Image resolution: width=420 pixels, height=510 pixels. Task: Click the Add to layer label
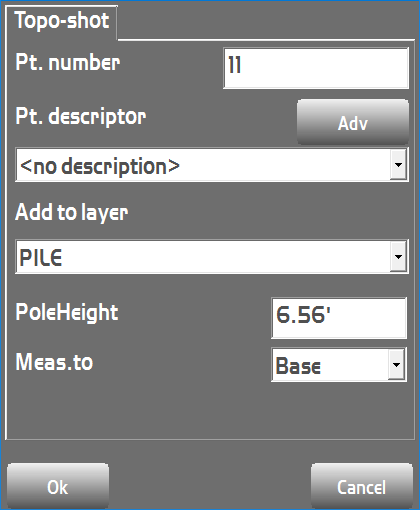coord(72,212)
